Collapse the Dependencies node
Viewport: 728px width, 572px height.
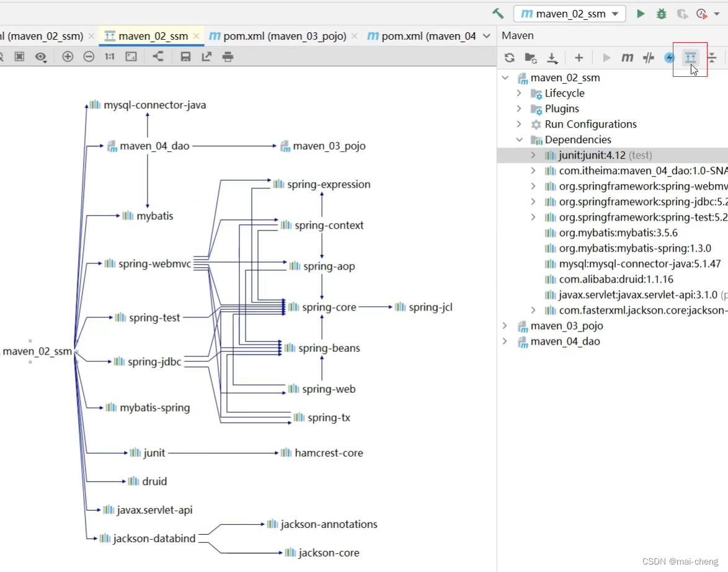(x=519, y=139)
